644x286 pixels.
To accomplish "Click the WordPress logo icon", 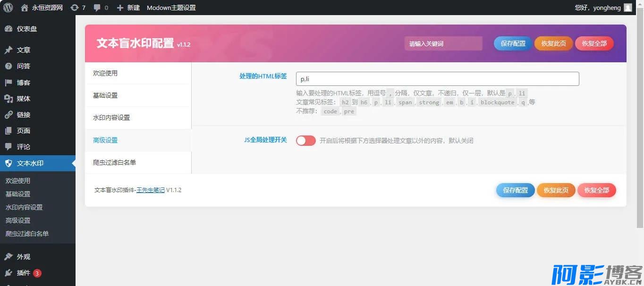I will click(8, 8).
